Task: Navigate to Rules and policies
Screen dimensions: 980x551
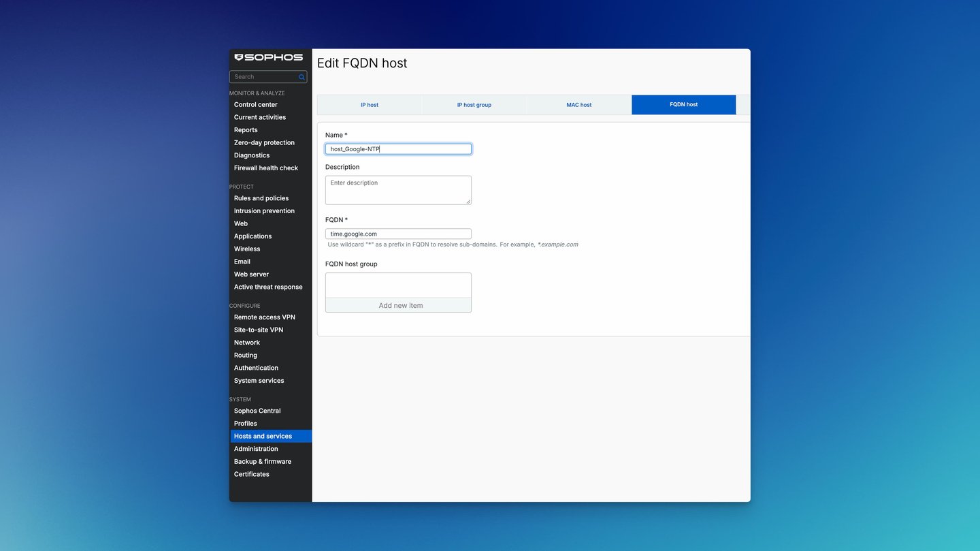Action: coord(261,198)
